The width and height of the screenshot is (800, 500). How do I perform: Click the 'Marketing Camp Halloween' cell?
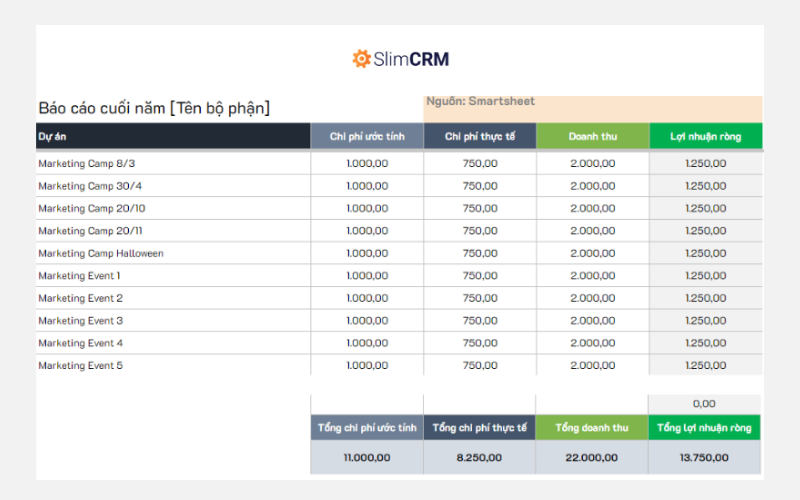tap(101, 253)
